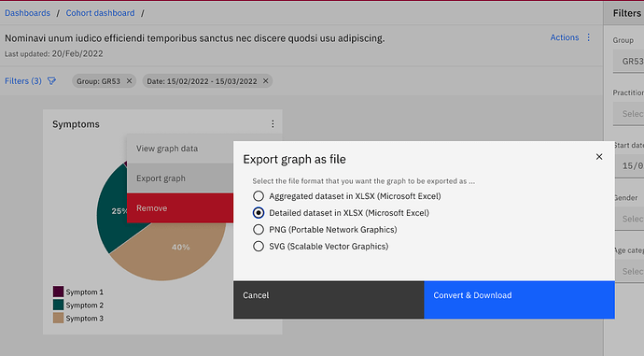Click the Symptom 2 legend swatch
This screenshot has width=644, height=356.
click(x=58, y=305)
